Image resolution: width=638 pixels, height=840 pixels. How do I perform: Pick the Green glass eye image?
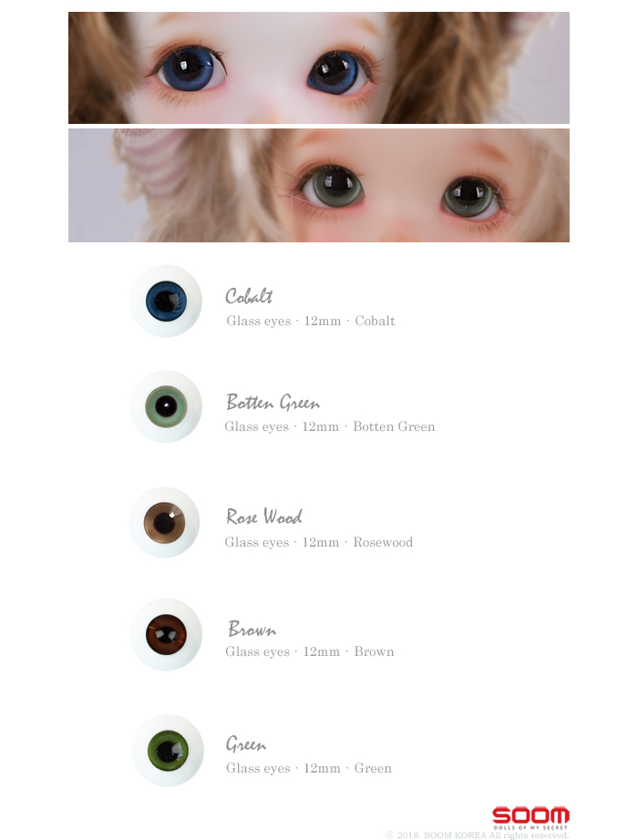coord(168,751)
